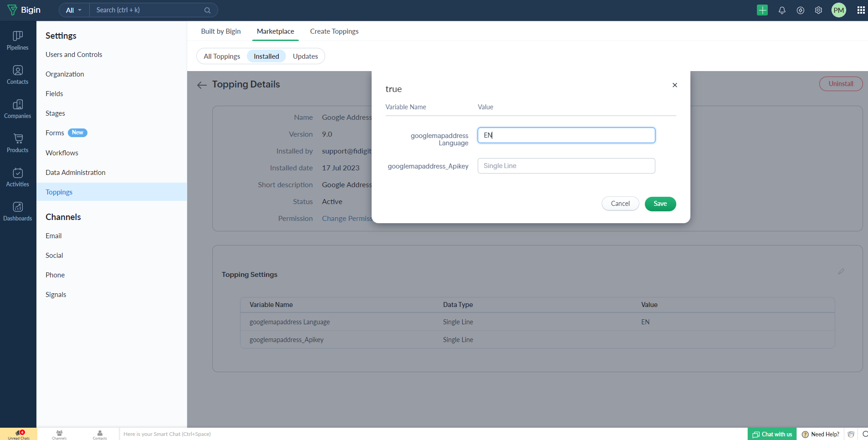
Task: Click the googlemapaddress Language value field
Action: [566, 135]
